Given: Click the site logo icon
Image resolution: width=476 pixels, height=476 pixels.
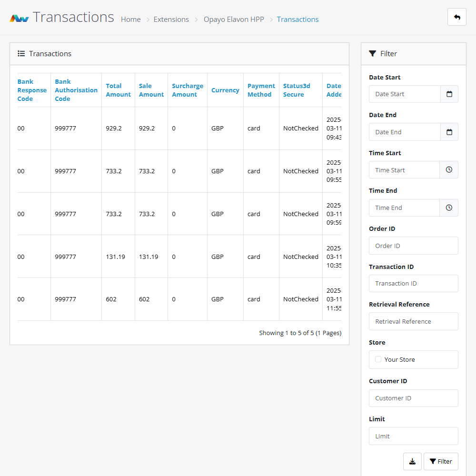Looking at the screenshot, I should click(x=20, y=19).
